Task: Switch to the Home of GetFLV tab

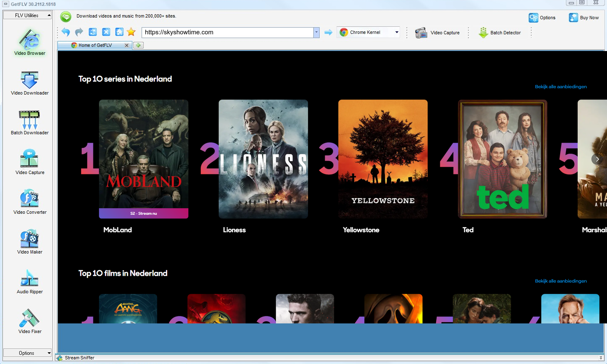Action: click(95, 45)
